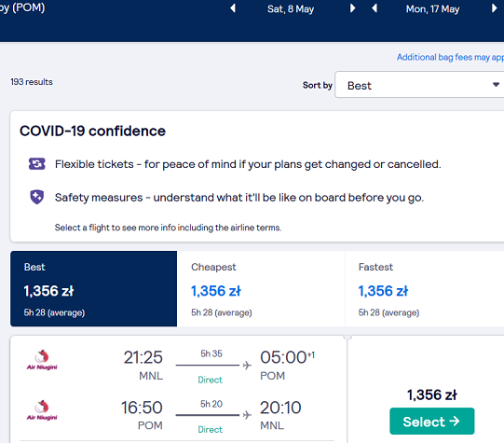Switch to the Fastest tab
Viewport: 504px width, 443px height.
pyautogui.click(x=425, y=288)
